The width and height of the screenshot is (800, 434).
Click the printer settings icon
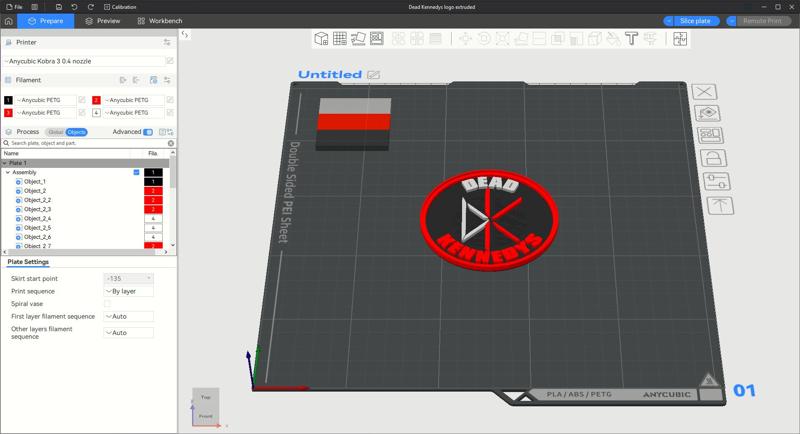click(167, 42)
